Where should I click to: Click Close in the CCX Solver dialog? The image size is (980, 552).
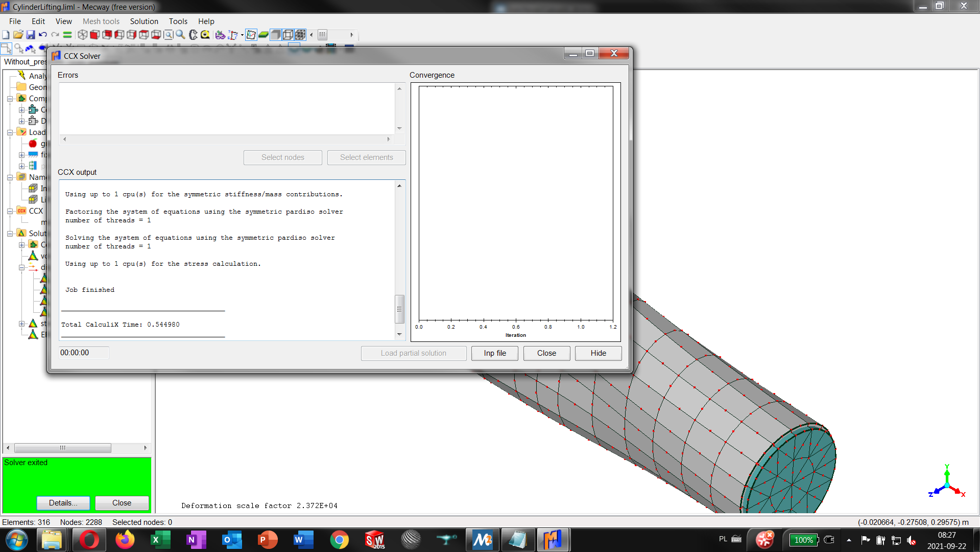point(546,353)
